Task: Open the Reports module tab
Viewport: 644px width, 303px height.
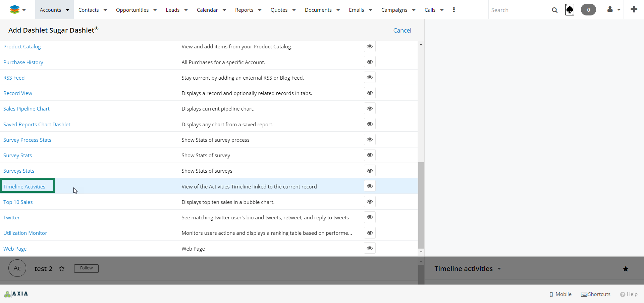Action: [x=244, y=10]
